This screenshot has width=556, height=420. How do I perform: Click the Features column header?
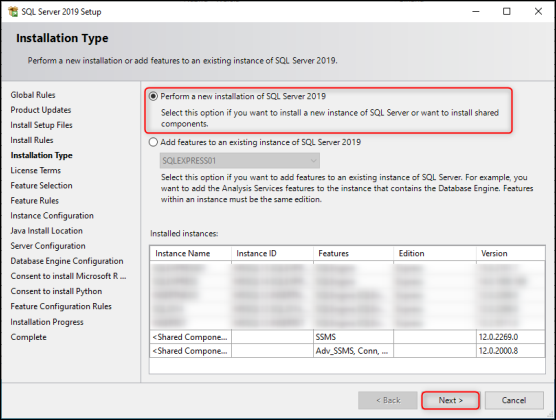(x=354, y=254)
